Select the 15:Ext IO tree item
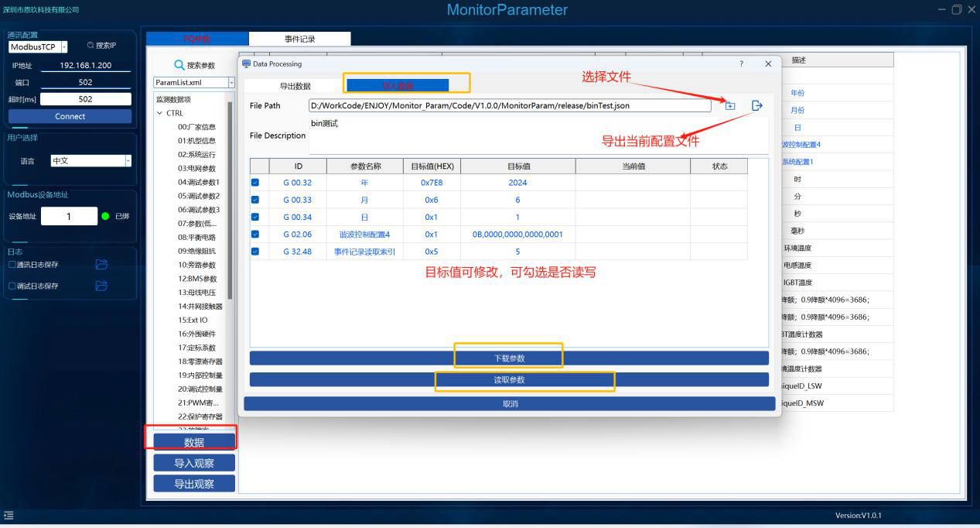980x528 pixels. click(x=193, y=320)
